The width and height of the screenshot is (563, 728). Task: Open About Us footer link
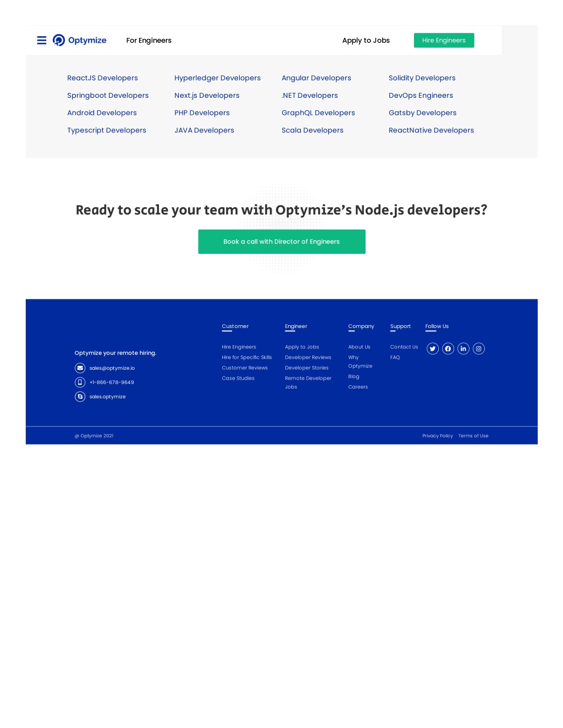tap(360, 347)
